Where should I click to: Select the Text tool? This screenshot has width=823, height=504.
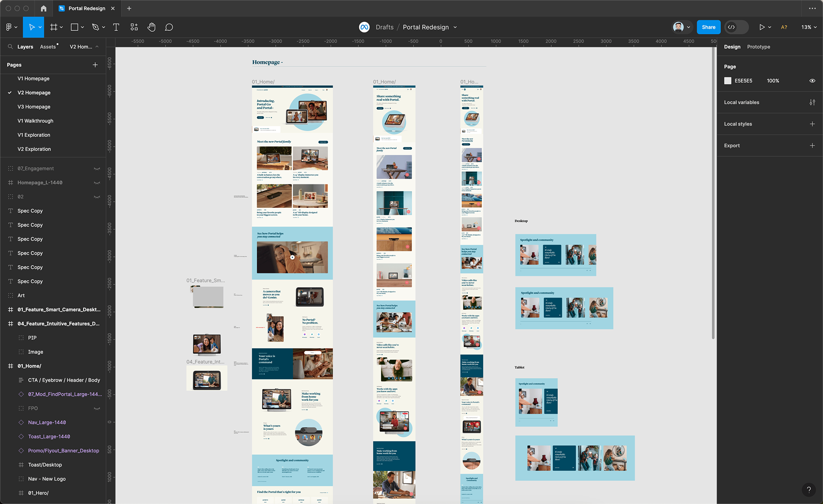click(116, 27)
